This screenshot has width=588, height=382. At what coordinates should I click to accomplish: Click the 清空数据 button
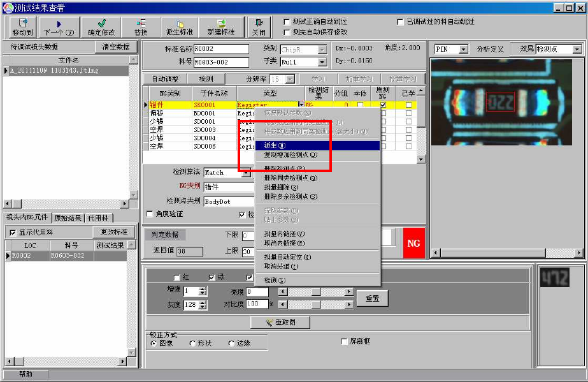pyautogui.click(x=115, y=47)
